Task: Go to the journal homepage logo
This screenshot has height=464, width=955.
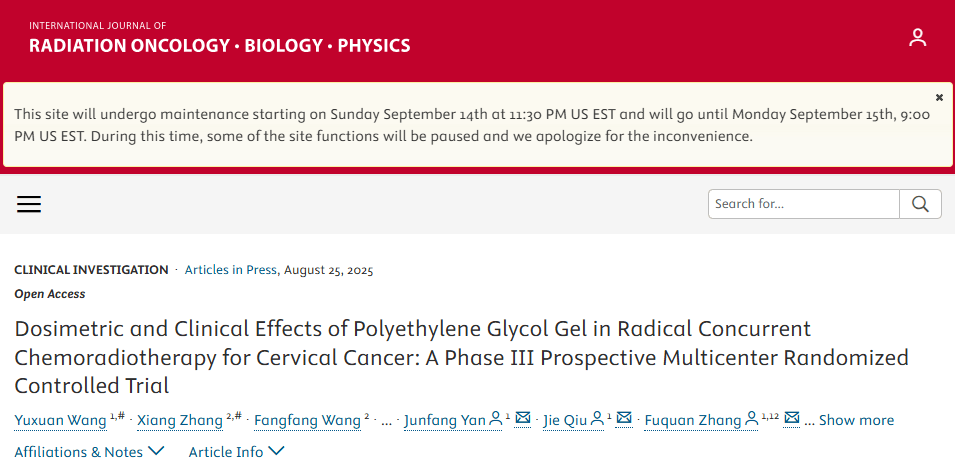Action: (x=219, y=38)
